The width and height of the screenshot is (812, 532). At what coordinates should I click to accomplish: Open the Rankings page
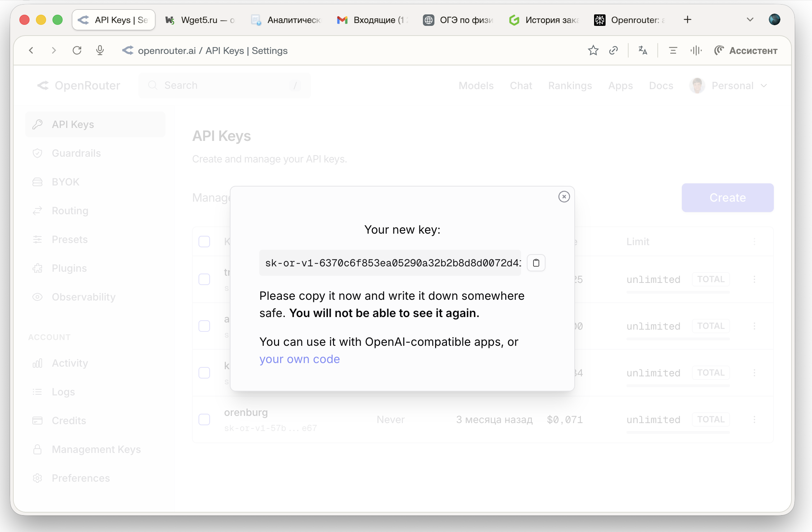[x=570, y=86]
